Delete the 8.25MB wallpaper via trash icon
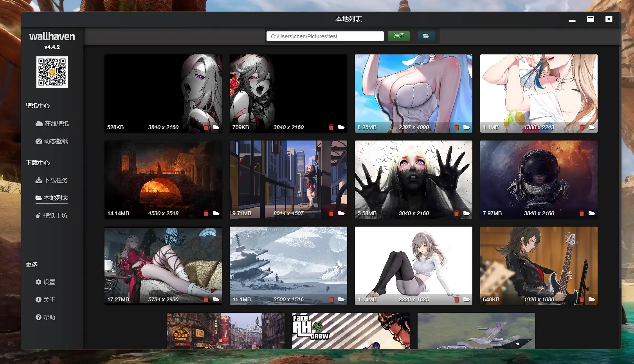This screenshot has height=364, width=634. [456, 127]
